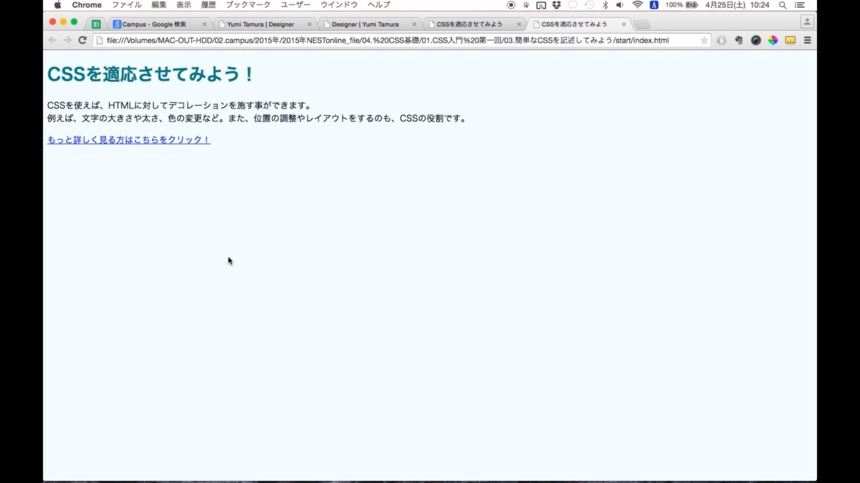Image resolution: width=860 pixels, height=483 pixels.
Task: Open a new tab with the new-tab button
Action: 642,25
